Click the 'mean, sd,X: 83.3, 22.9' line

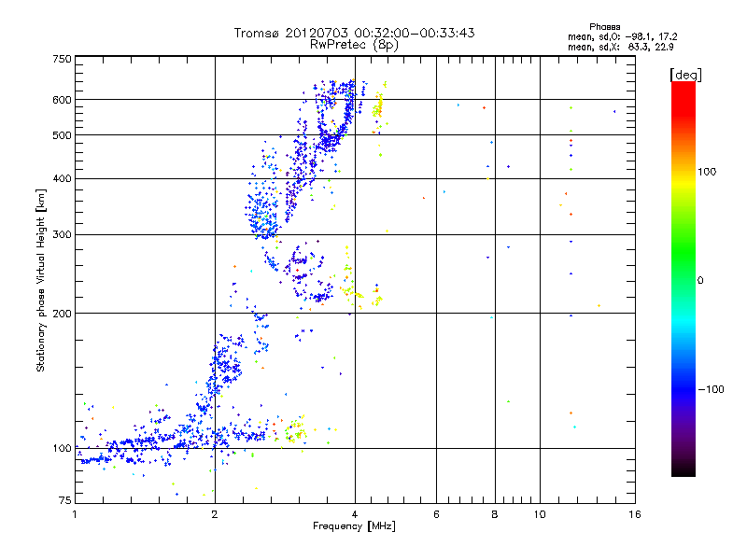click(x=620, y=47)
